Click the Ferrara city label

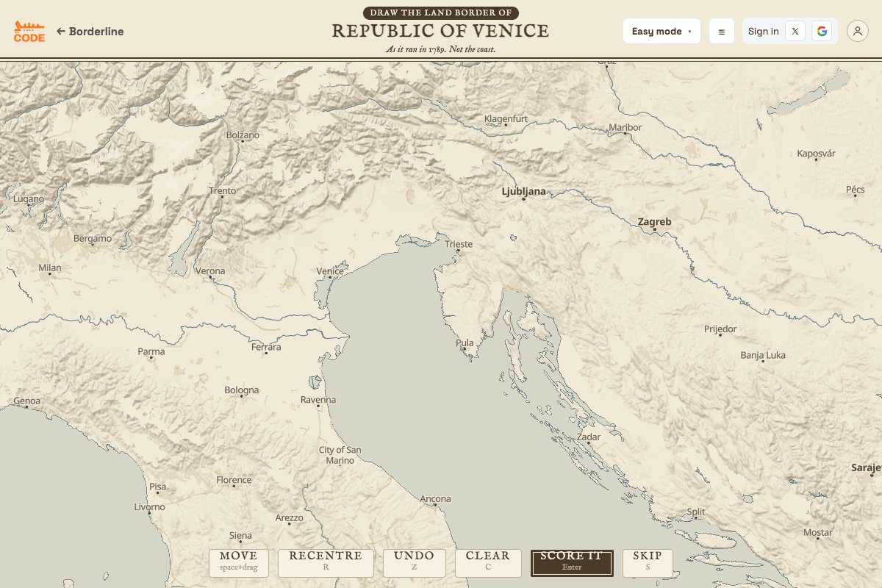[266, 347]
